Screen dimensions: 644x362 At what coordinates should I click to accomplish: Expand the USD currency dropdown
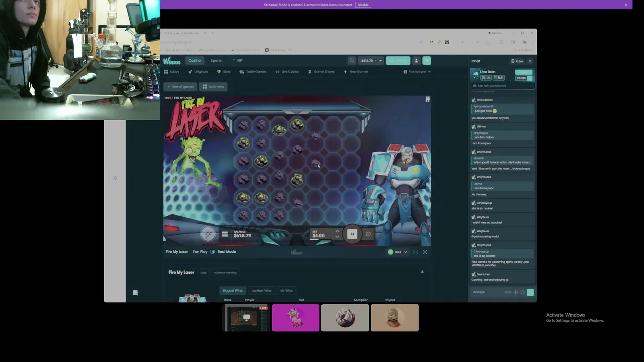[x=397, y=252]
